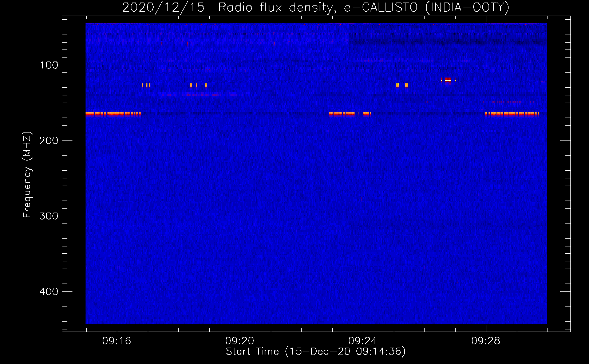Viewport: 589px width, 364px height.
Task: Click the '09:20' time axis label
Action: point(240,341)
